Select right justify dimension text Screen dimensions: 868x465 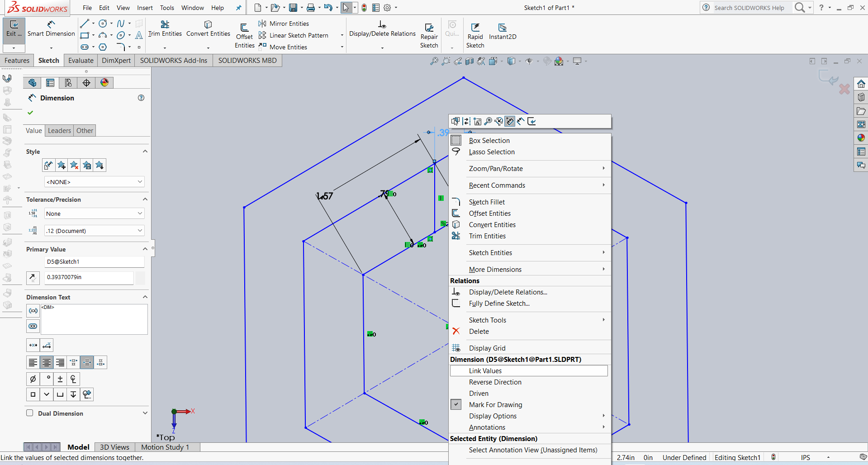60,362
